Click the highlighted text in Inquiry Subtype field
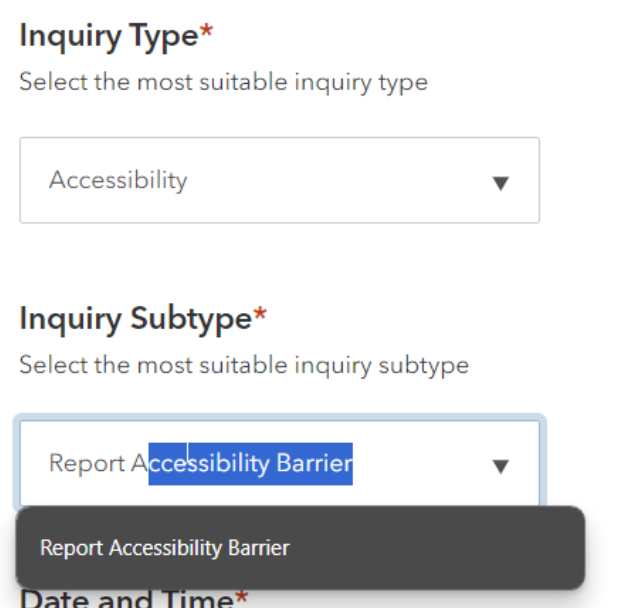The width and height of the screenshot is (620, 608). point(250,464)
